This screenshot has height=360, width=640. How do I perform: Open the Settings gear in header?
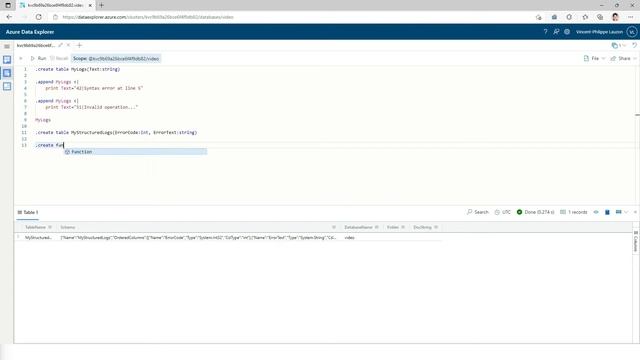point(567,31)
